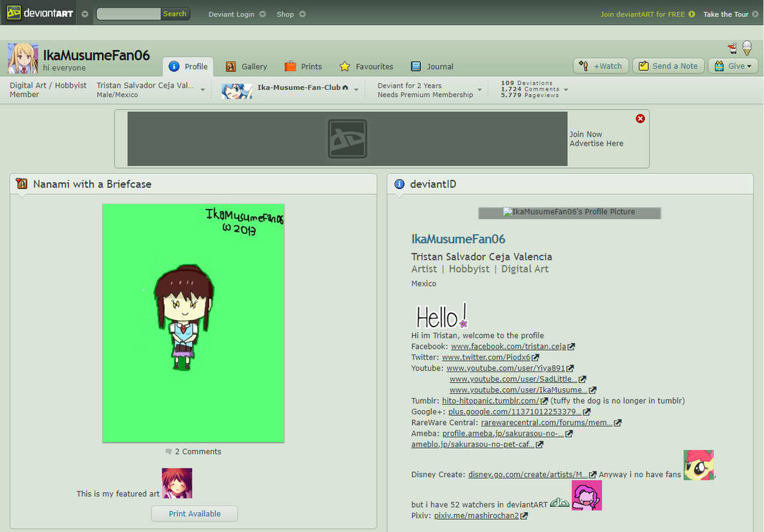Open the pixiv.me/mashirochan2 link
Screen dimensions: 764x532
tap(477, 516)
